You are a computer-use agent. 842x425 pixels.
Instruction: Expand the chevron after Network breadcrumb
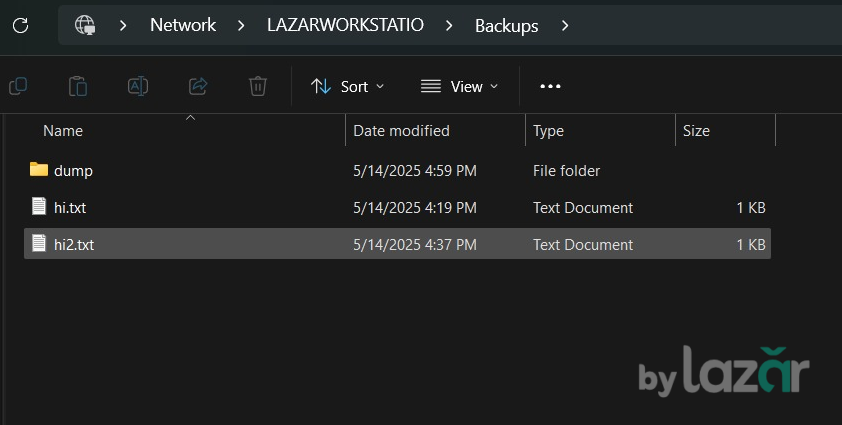[242, 25]
